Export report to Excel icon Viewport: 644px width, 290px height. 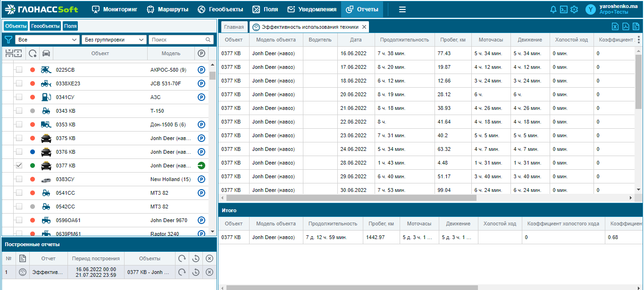(615, 26)
